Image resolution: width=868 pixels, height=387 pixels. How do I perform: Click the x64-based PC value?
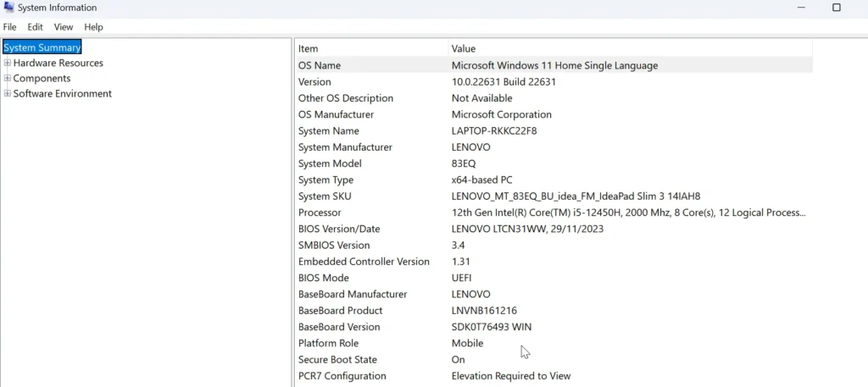481,180
